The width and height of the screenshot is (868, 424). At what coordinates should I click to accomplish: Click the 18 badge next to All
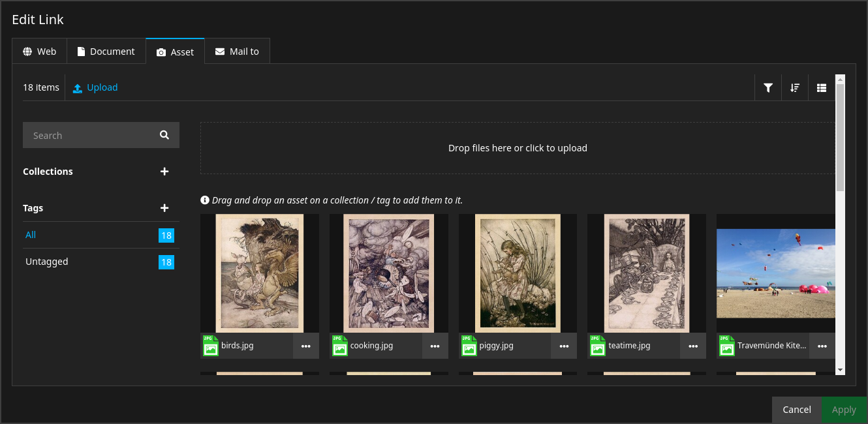(x=166, y=235)
